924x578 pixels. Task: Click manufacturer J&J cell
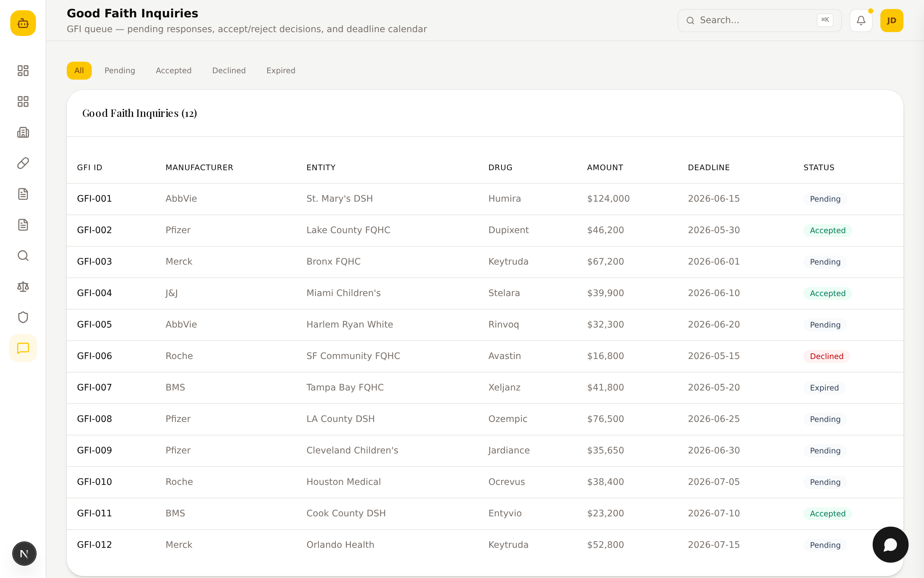pyautogui.click(x=171, y=293)
